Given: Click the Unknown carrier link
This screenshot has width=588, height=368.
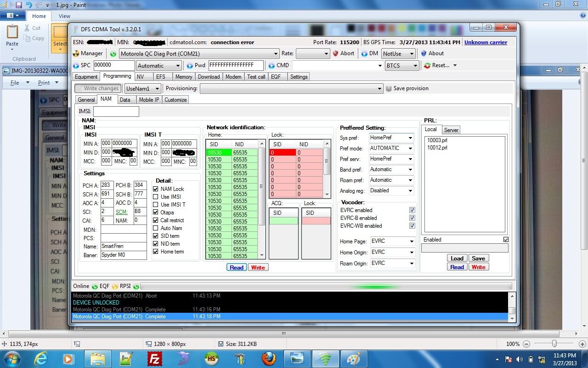Looking at the screenshot, I should (485, 42).
